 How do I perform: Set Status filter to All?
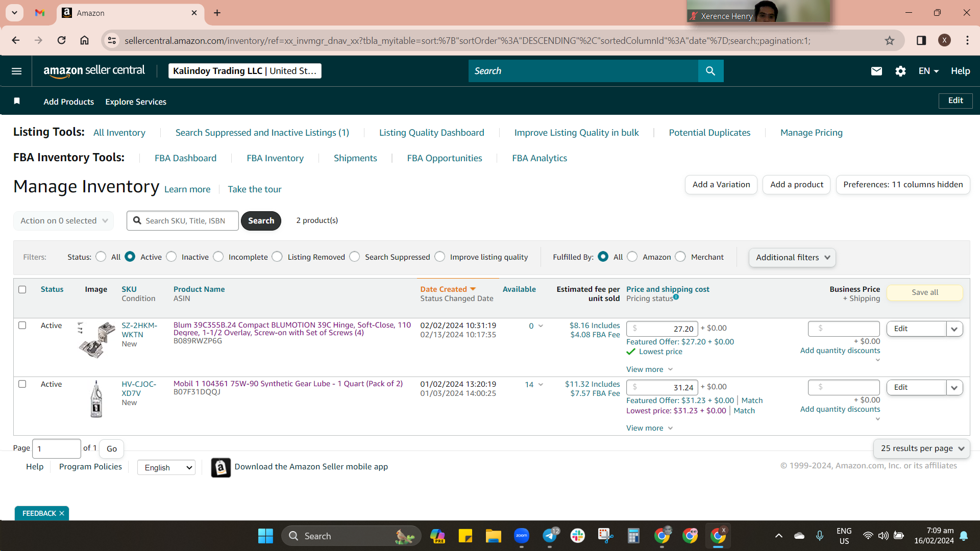click(101, 257)
